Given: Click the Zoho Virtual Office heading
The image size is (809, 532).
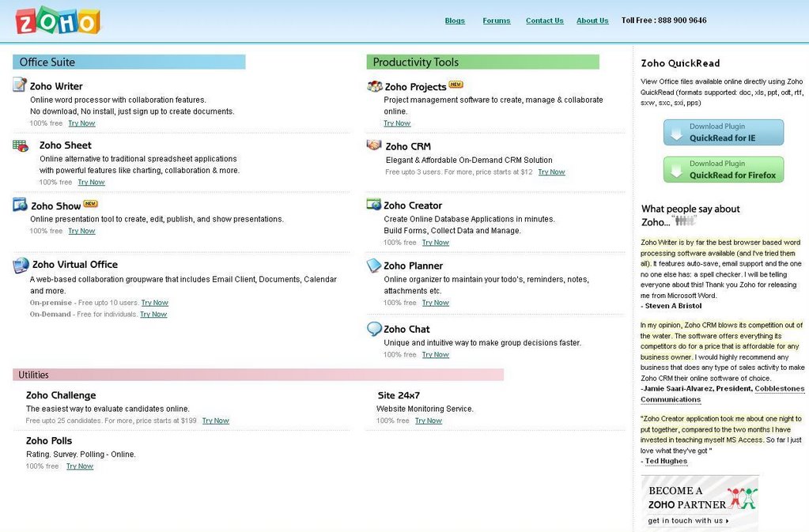Looking at the screenshot, I should pos(75,265).
